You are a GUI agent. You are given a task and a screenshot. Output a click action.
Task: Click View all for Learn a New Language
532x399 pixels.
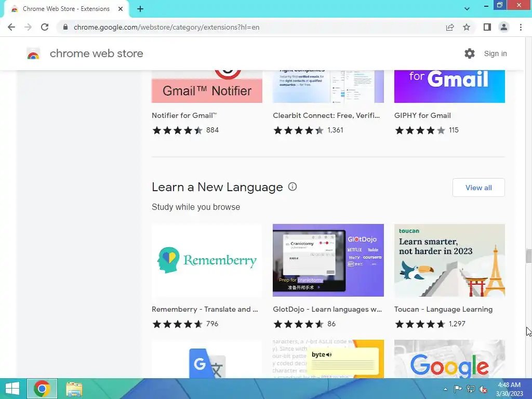[478, 188]
